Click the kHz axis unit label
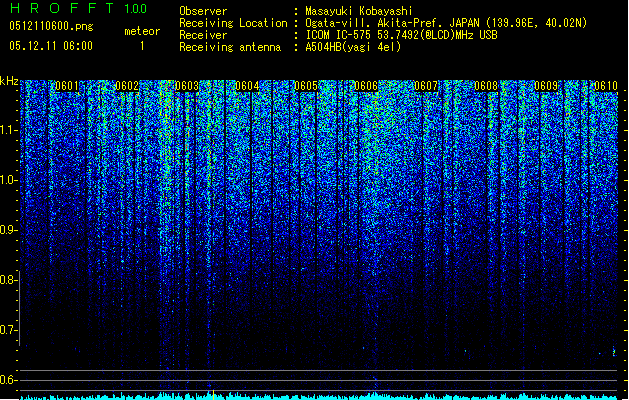This screenshot has height=400, width=629. [9, 81]
